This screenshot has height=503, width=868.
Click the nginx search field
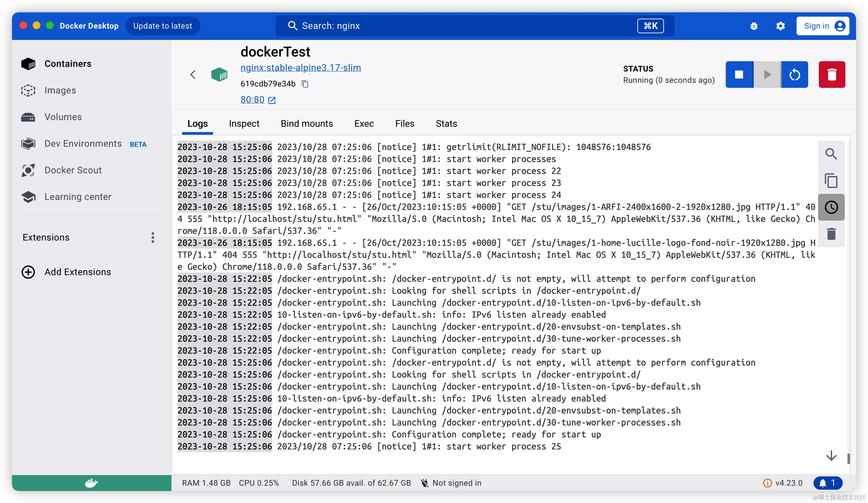[x=462, y=26]
